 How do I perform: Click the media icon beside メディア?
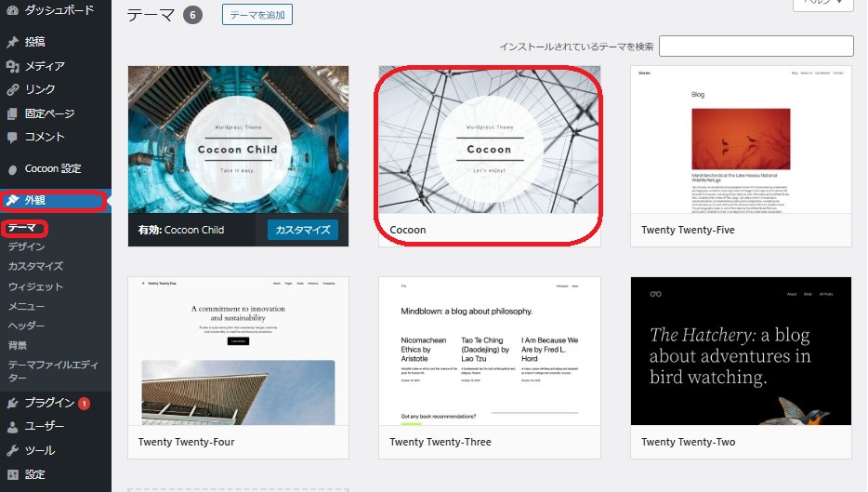coord(12,66)
